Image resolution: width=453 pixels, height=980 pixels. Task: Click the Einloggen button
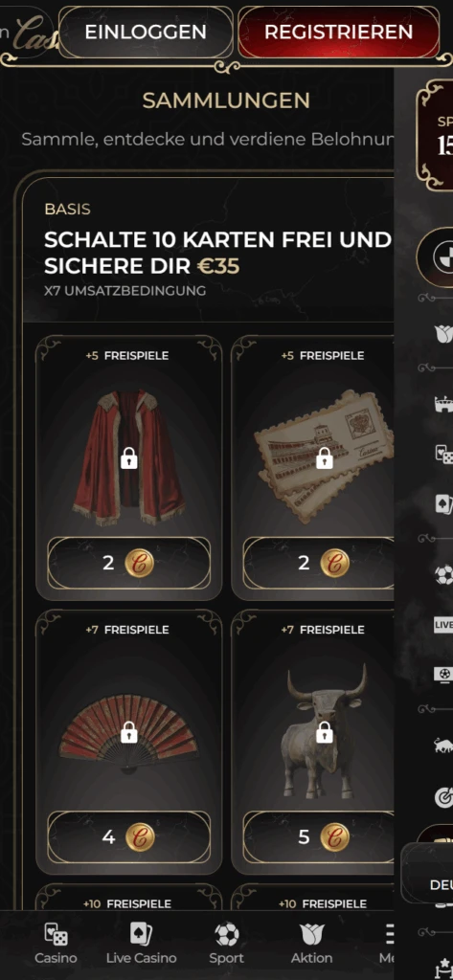point(146,32)
